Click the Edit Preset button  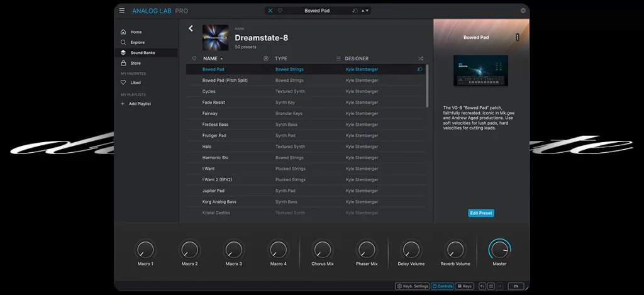[481, 213]
